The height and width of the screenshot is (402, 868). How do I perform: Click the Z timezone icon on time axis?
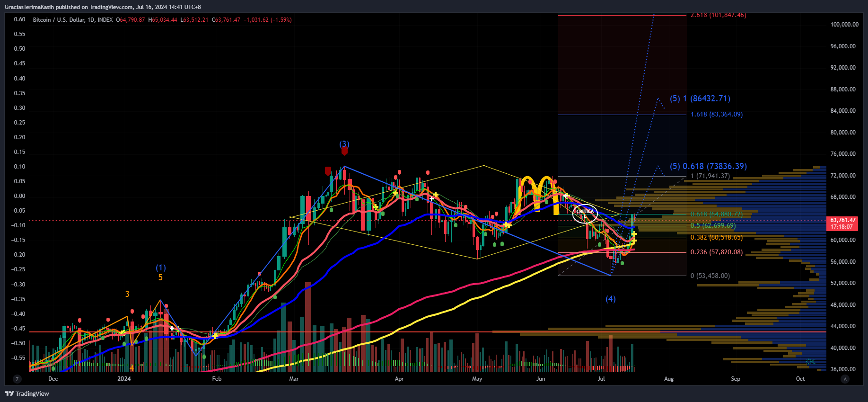pos(17,379)
